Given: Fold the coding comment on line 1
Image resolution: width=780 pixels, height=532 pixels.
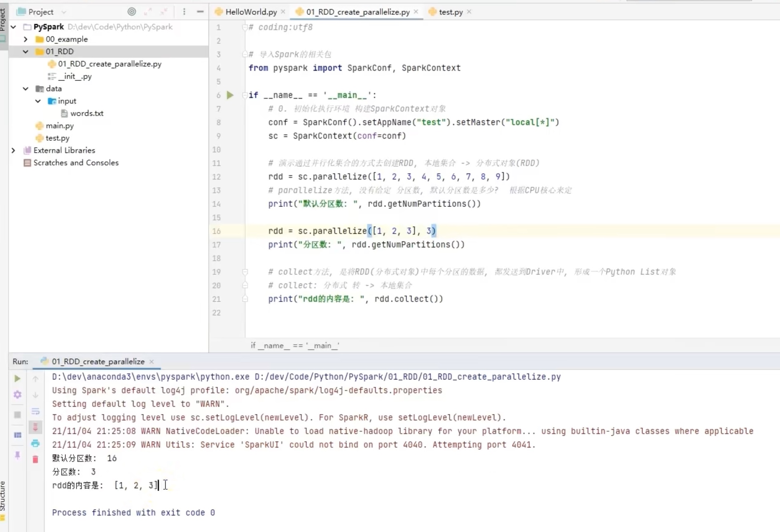Looking at the screenshot, I should 245,27.
